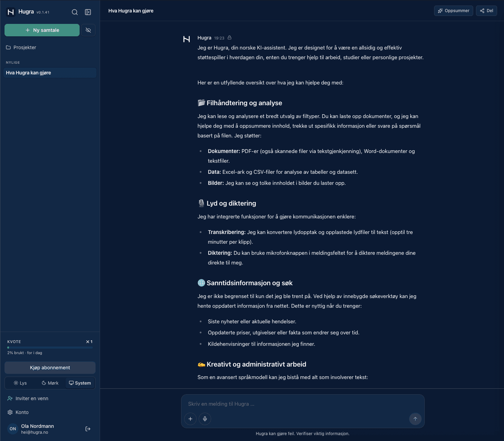Click the microphone dictation button

click(x=205, y=419)
